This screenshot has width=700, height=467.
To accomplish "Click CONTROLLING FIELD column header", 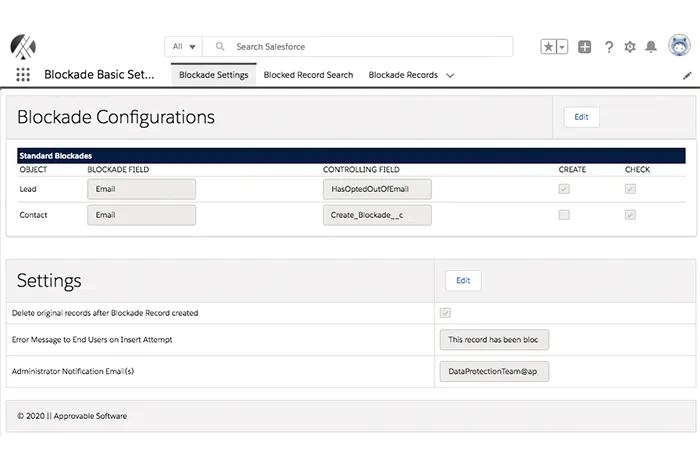I will 361,170.
